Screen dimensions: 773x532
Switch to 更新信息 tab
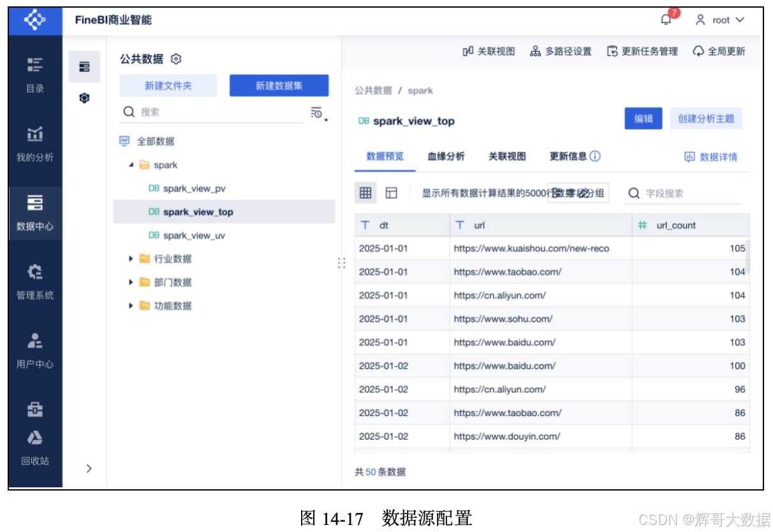(568, 156)
